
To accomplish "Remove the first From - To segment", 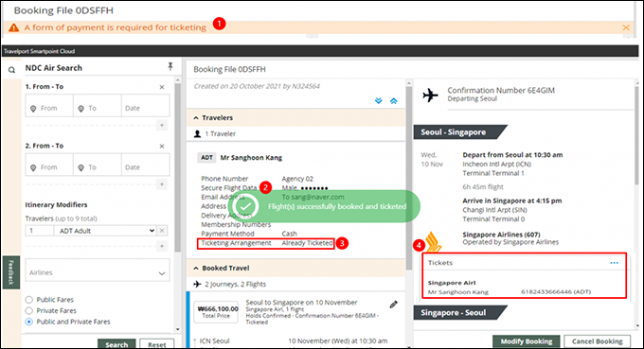I will click(x=162, y=87).
